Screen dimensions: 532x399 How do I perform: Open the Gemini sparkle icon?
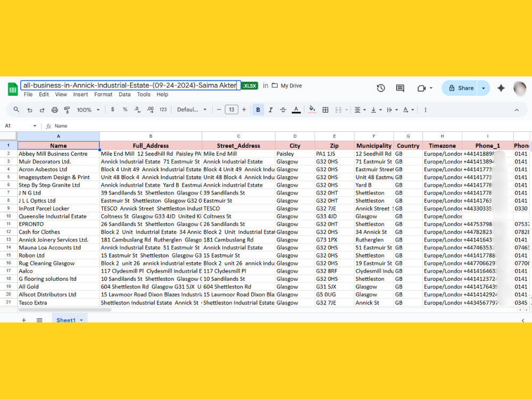pos(501,88)
